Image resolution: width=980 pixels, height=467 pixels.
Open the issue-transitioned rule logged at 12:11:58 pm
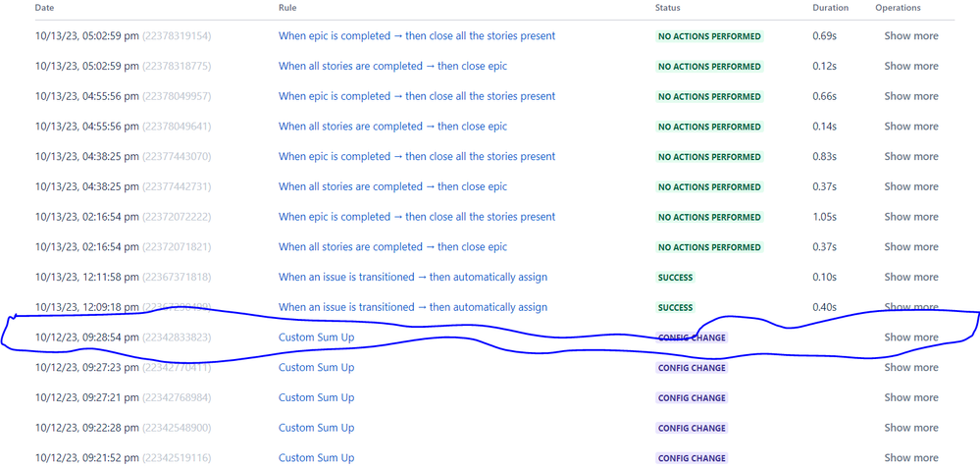[x=412, y=277]
